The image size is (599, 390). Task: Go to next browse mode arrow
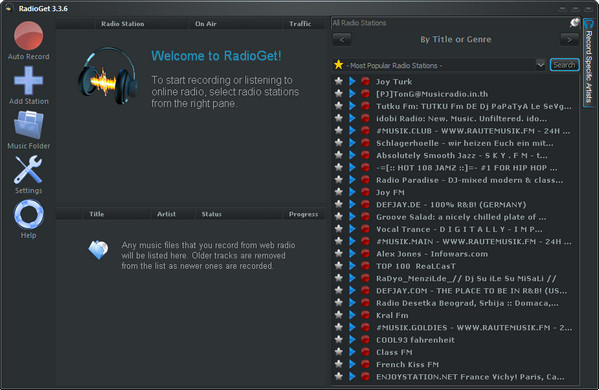click(570, 39)
